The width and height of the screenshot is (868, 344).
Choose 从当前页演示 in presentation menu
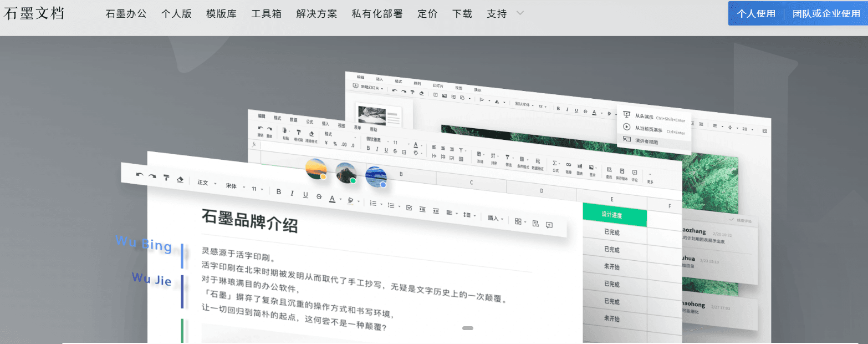point(654,130)
